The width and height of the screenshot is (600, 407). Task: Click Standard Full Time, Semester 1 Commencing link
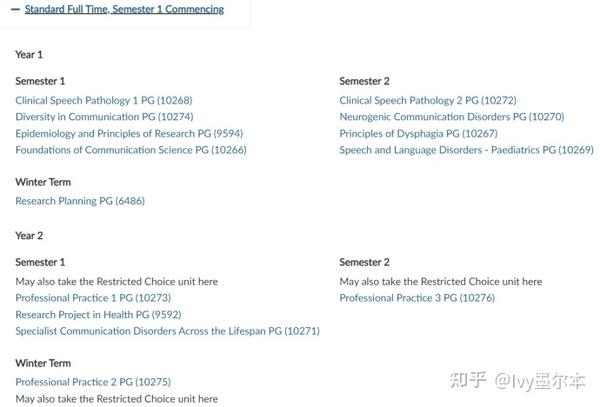tap(124, 9)
